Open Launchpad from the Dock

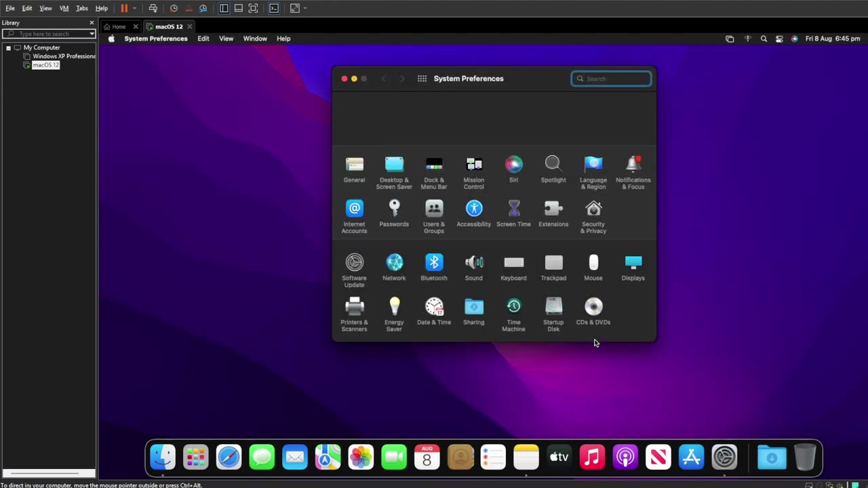click(195, 457)
